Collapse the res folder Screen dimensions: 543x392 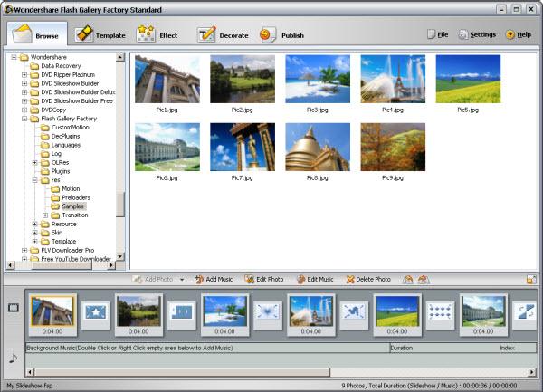point(34,180)
